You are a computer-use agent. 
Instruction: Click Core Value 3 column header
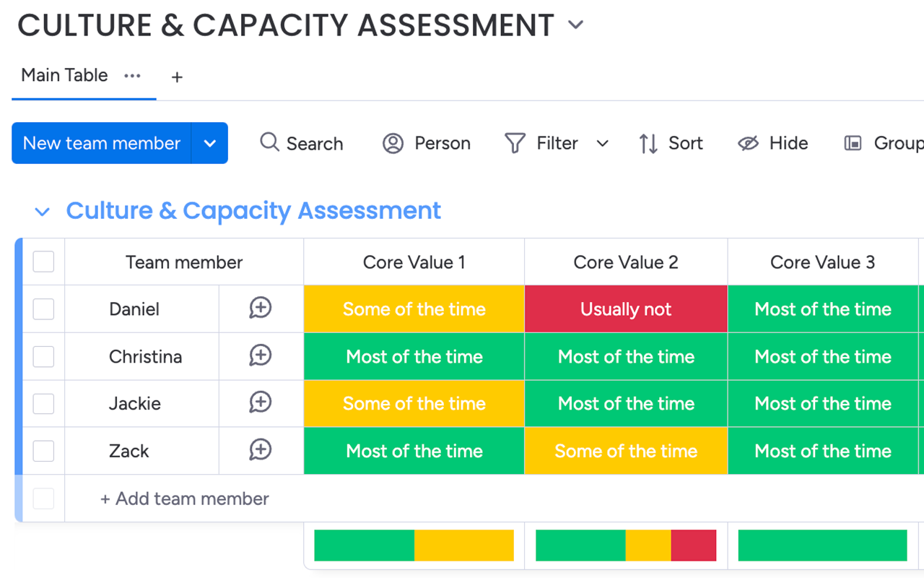pyautogui.click(x=823, y=262)
